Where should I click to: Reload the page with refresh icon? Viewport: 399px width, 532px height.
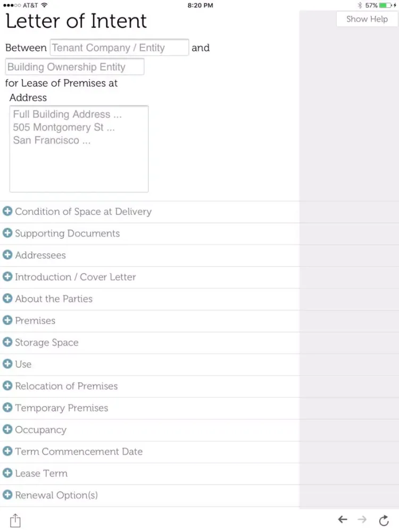click(x=384, y=520)
